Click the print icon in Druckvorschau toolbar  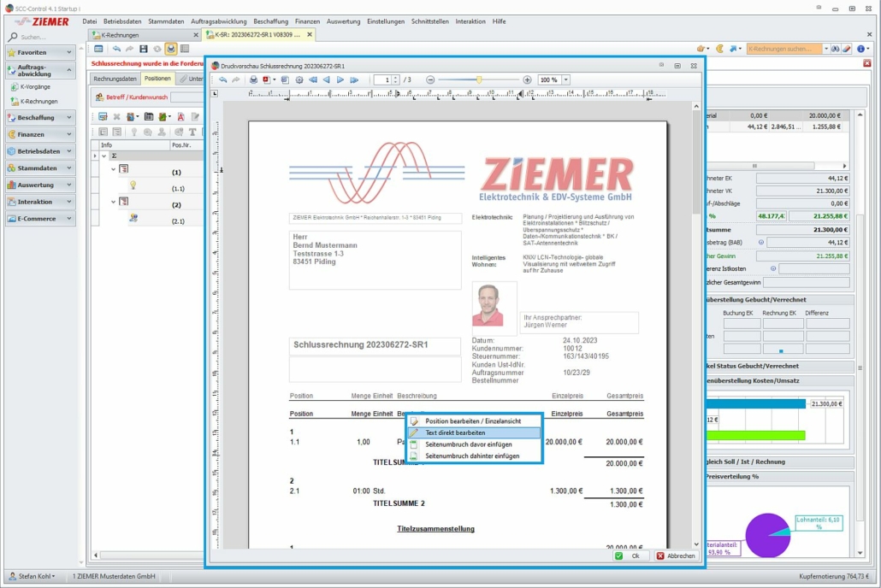click(x=253, y=79)
